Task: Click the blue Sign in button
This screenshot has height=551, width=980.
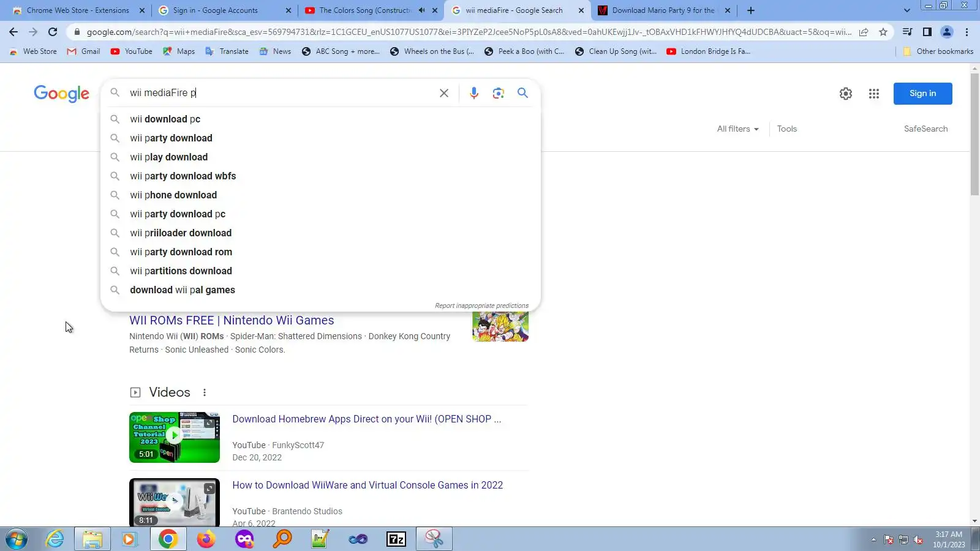Action: tap(922, 94)
